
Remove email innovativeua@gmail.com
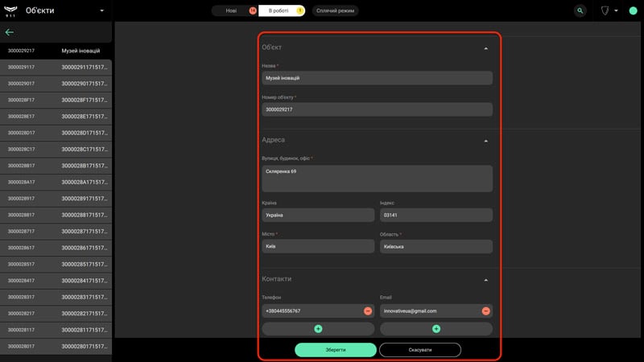click(x=485, y=311)
